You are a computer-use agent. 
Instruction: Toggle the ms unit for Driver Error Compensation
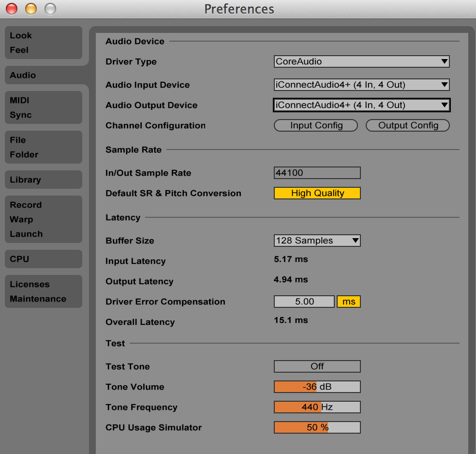[x=348, y=302]
